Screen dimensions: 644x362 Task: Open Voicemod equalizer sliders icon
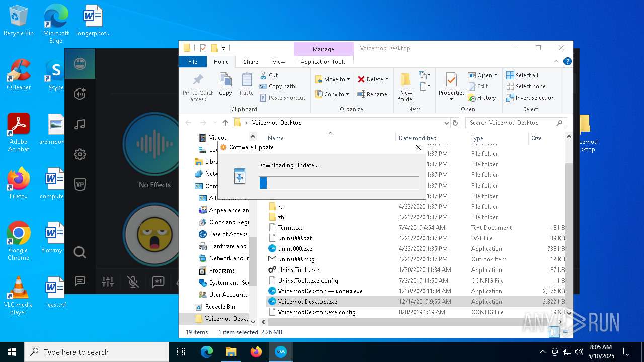click(108, 282)
